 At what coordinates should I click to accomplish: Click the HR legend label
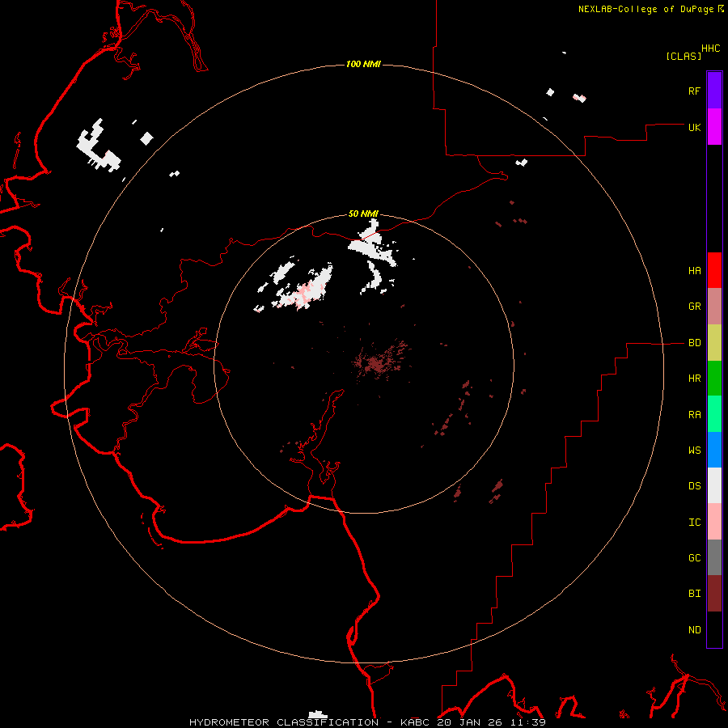click(694, 379)
